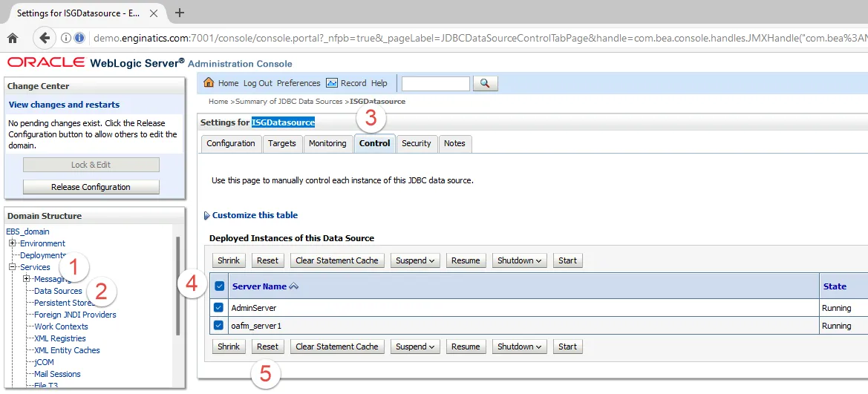The height and width of the screenshot is (394, 868).
Task: Uncheck the oafm_server1 row checkbox
Action: pos(219,326)
